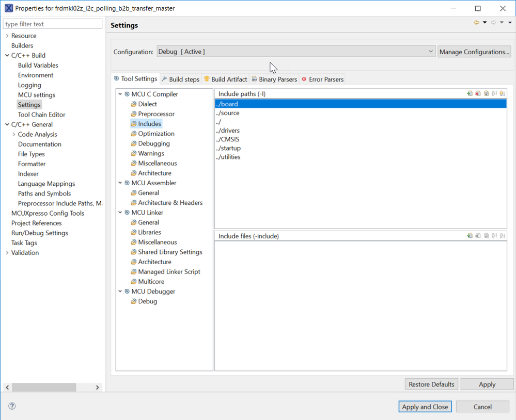Open the view menu dropdown arrow

pyautogui.click(x=510, y=22)
